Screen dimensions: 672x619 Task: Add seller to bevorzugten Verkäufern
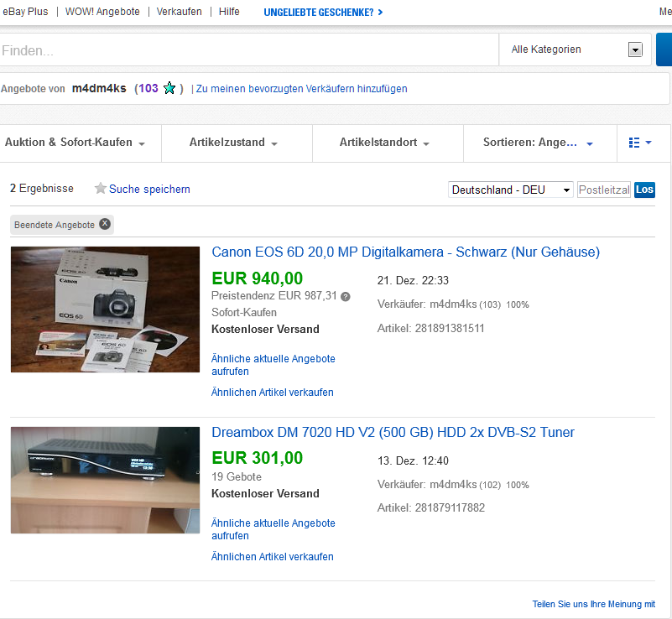[x=302, y=89]
